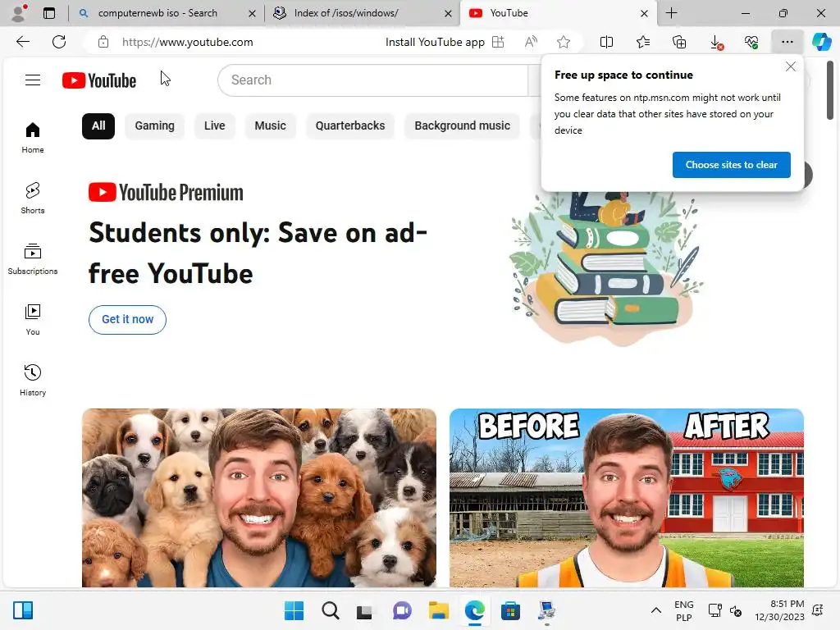The image size is (840, 630).
Task: Open Chat app on taskbar
Action: tap(402, 610)
